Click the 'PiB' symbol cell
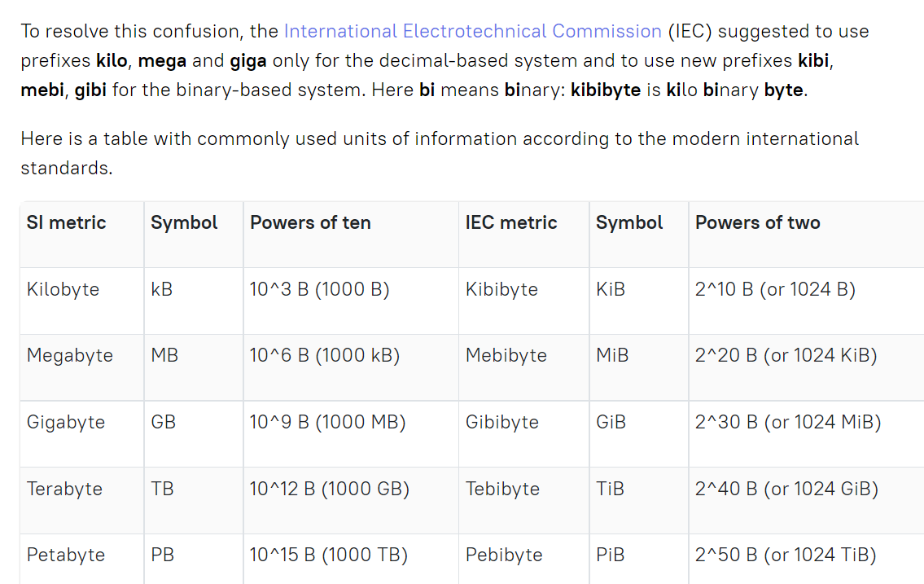The image size is (924, 584). [611, 555]
